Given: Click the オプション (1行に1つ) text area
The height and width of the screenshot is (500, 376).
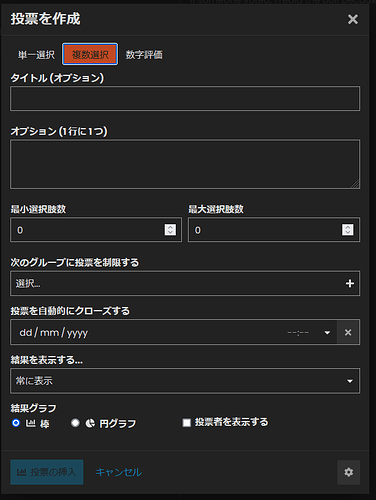Looking at the screenshot, I should (x=185, y=164).
